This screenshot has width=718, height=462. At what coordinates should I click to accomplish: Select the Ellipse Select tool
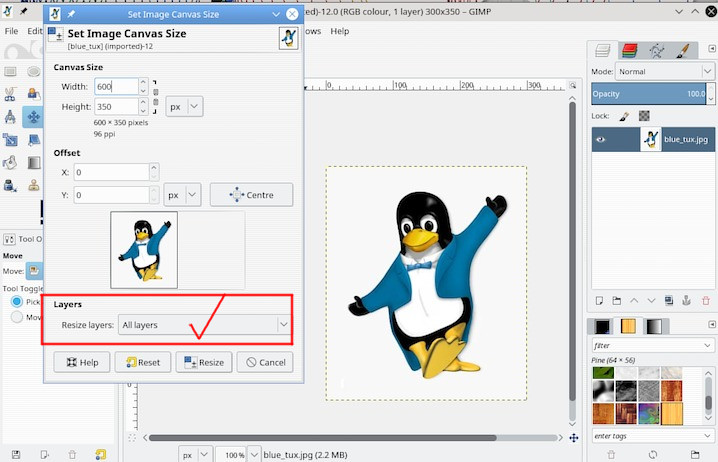click(33, 72)
